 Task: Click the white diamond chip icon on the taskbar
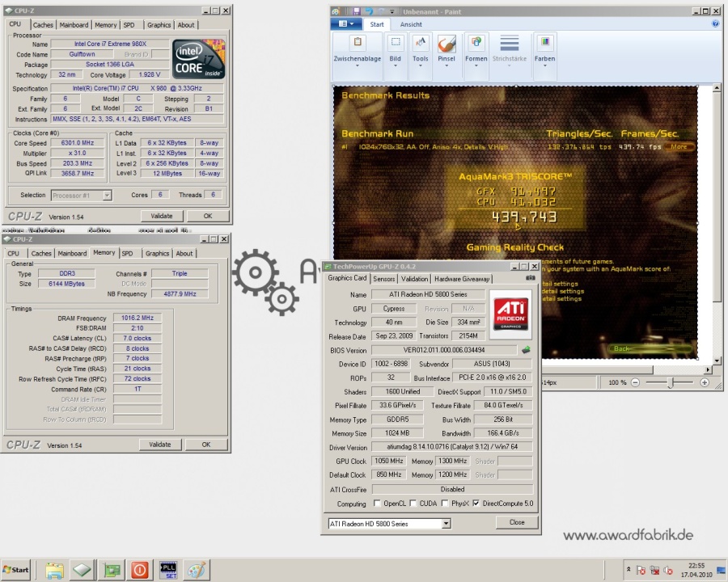tap(83, 570)
